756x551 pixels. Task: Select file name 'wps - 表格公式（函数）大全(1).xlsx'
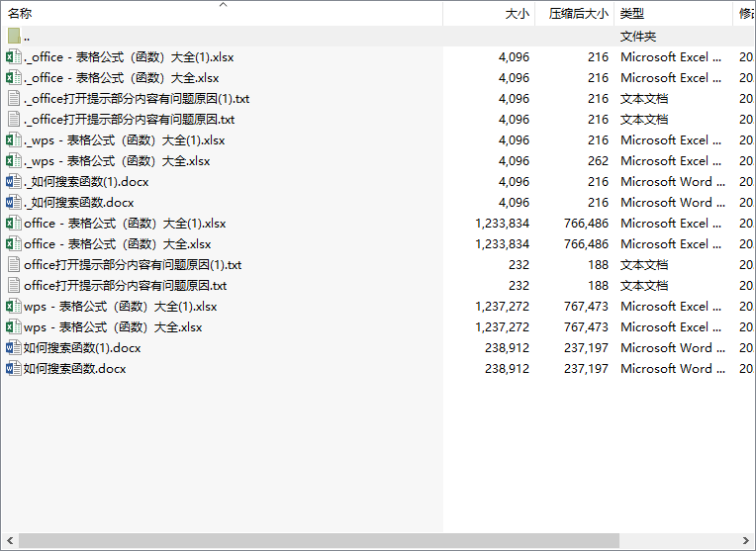click(121, 306)
